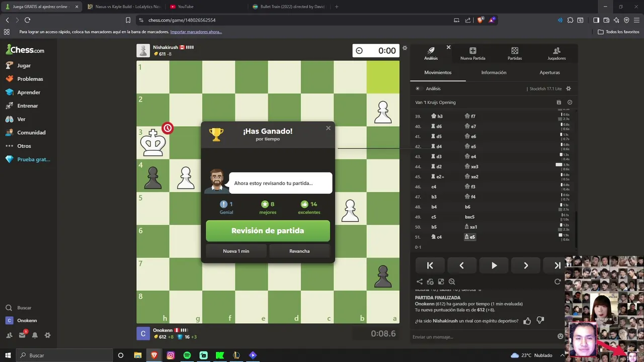The height and width of the screenshot is (362, 644).
Task: Open Problemas puzzles in sidebar
Action: tap(25, 79)
